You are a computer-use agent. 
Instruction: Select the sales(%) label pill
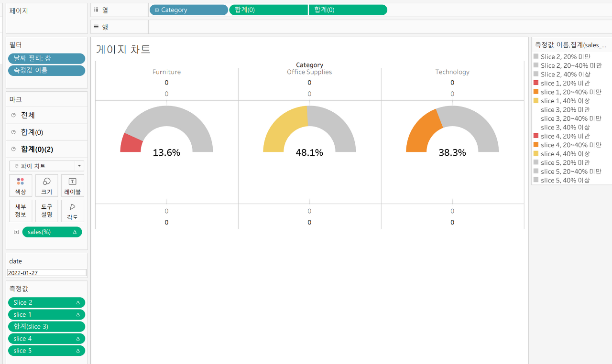[52, 232]
